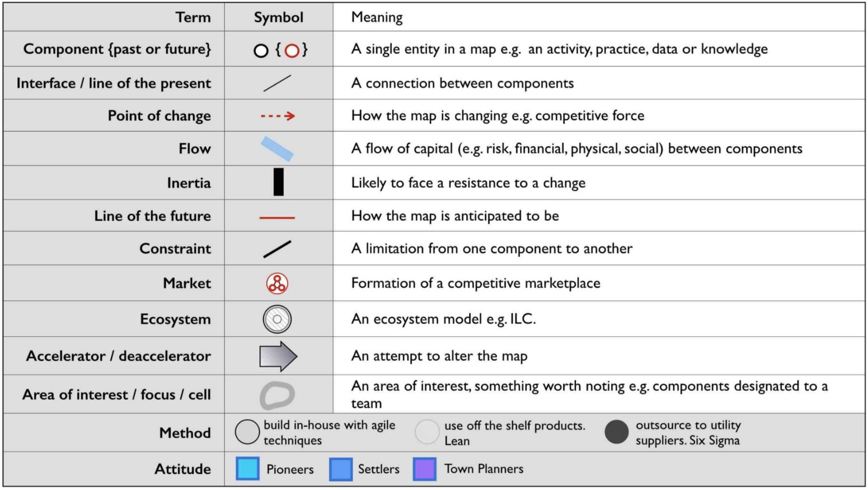Select the off the shelf products circle
The image size is (868, 490).
[x=427, y=432]
